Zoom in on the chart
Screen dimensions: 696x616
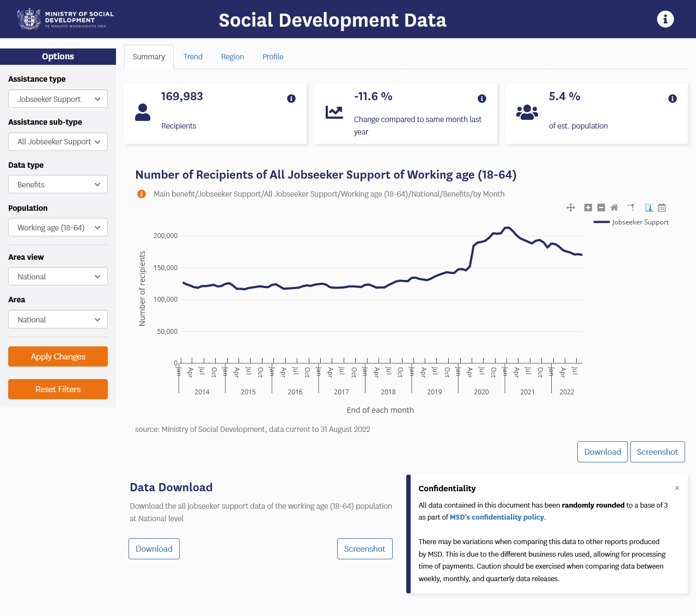coord(588,208)
